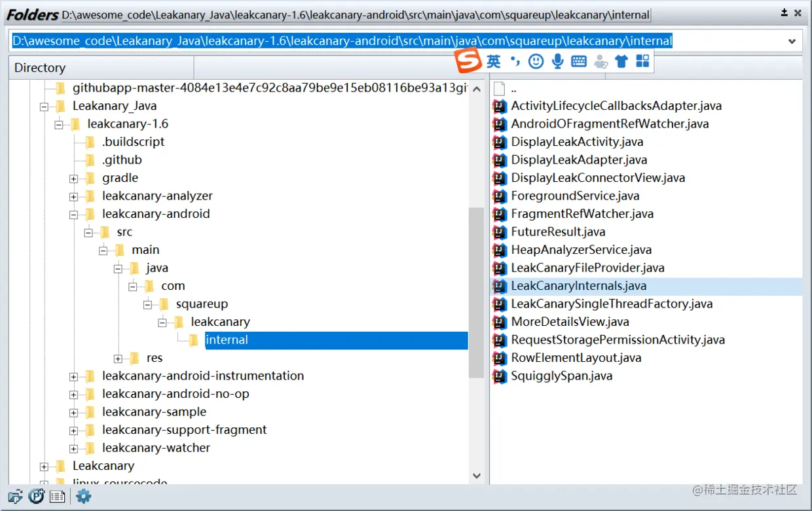The image size is (812, 511).
Task: Collapse the Leakanary_Java tree node
Action: point(44,106)
